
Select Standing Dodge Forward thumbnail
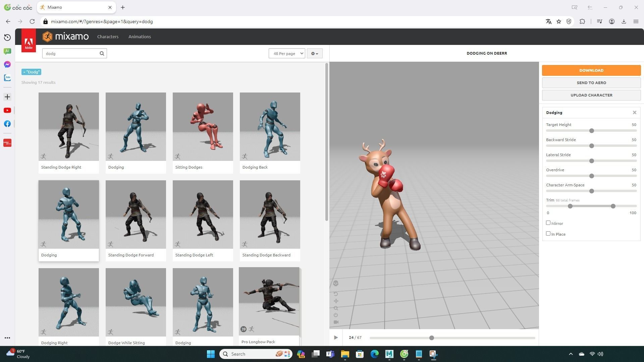pos(136,215)
